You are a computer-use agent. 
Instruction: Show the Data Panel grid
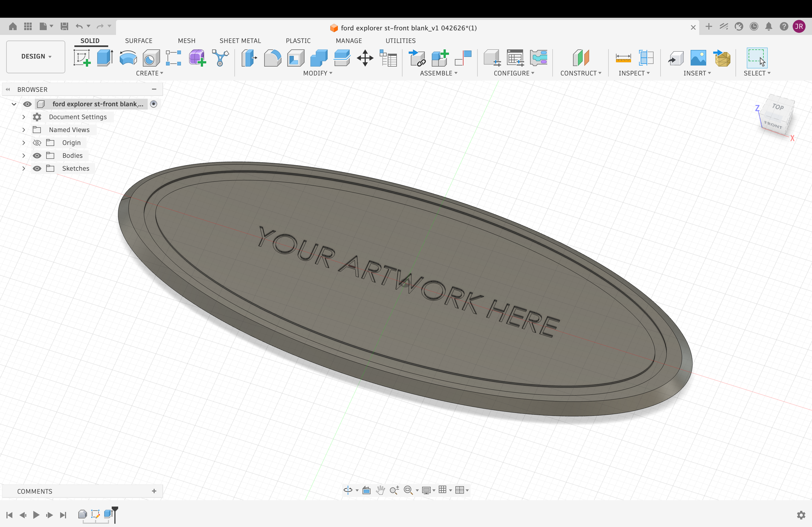pos(28,26)
